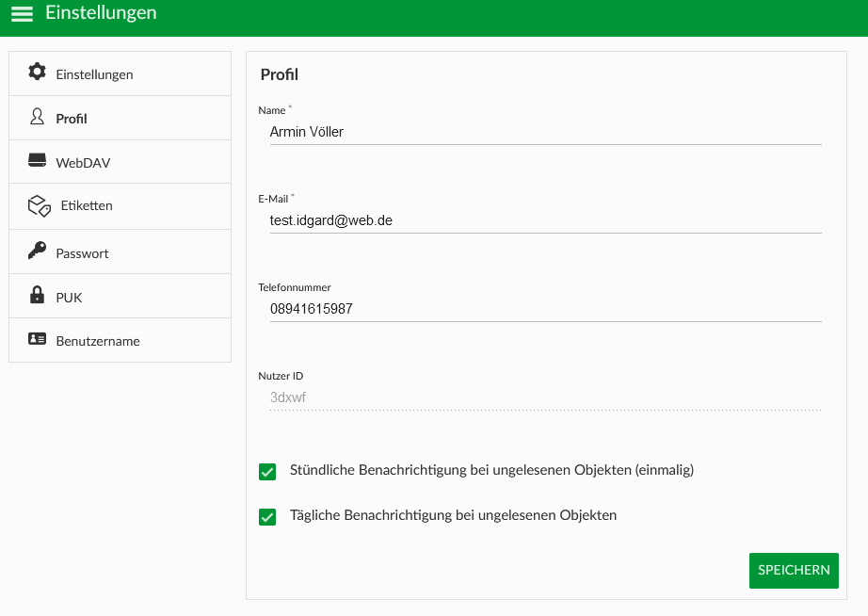Click the person icon next to Profil
This screenshot has width=868, height=616.
(x=37, y=117)
